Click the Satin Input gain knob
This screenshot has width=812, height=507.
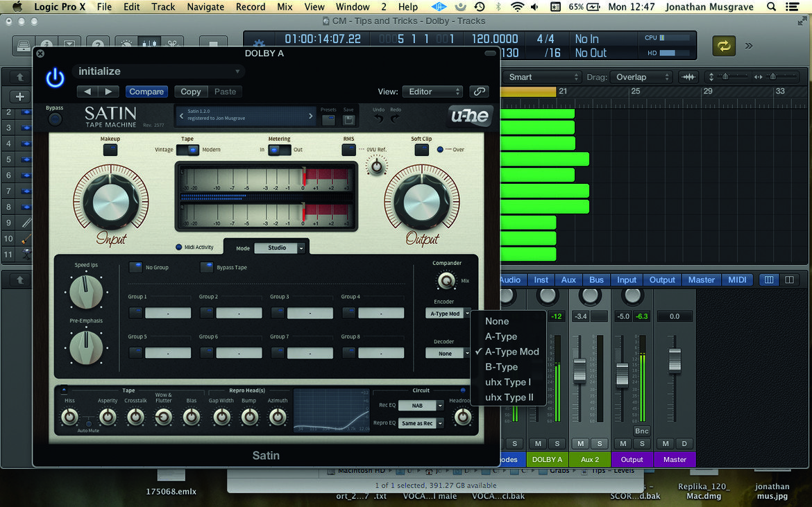pyautogui.click(x=111, y=200)
